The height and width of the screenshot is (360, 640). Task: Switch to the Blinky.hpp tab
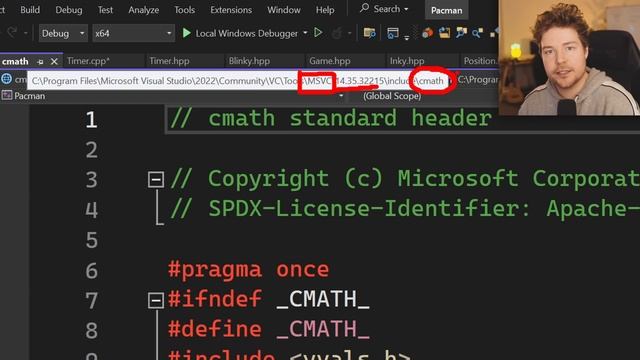249,61
